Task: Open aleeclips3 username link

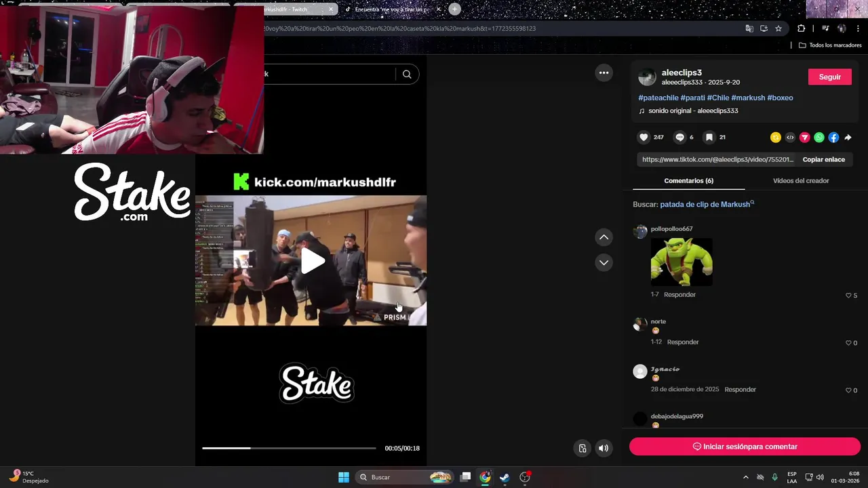Action: [682, 73]
